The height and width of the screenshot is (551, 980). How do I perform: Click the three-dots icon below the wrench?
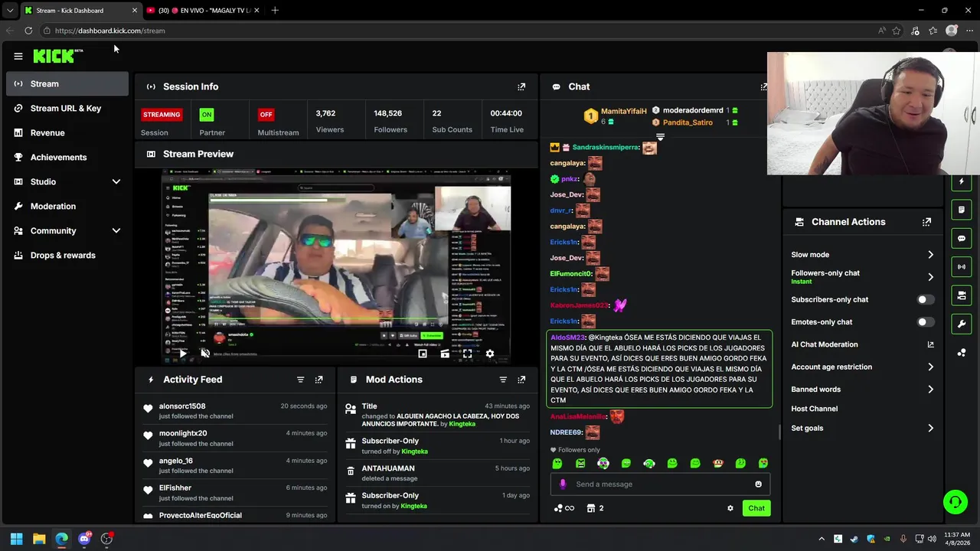point(962,352)
